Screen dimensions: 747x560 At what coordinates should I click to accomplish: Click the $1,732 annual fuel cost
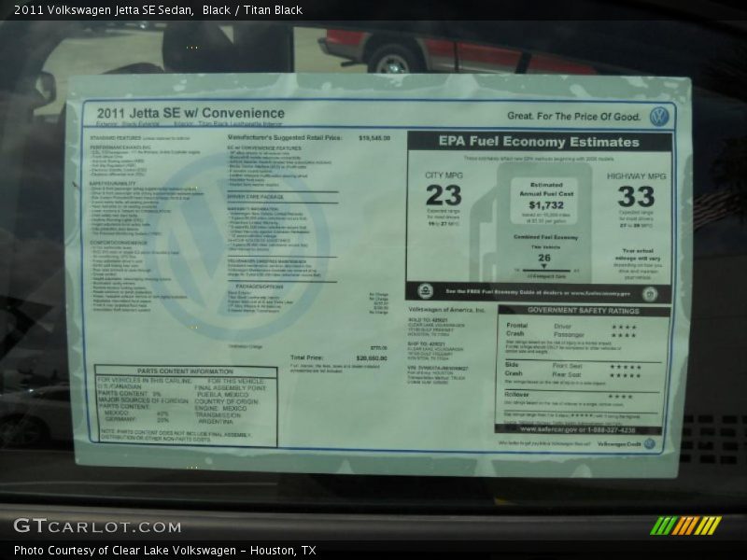[x=546, y=205]
